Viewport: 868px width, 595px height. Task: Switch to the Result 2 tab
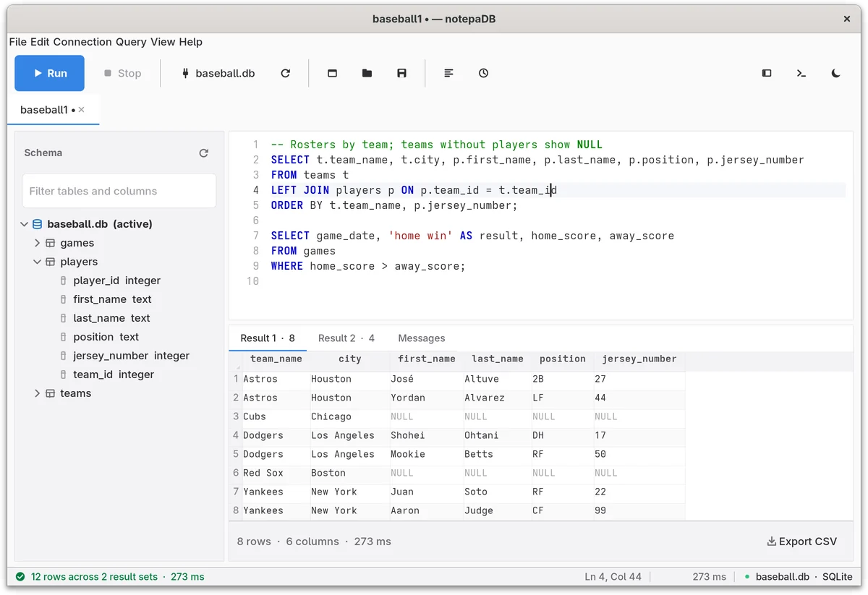coord(346,338)
